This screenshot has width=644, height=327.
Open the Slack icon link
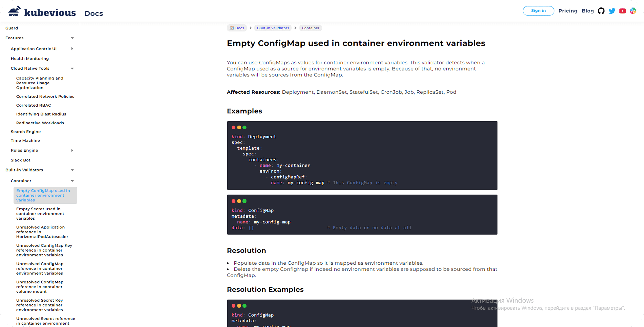[x=633, y=11]
